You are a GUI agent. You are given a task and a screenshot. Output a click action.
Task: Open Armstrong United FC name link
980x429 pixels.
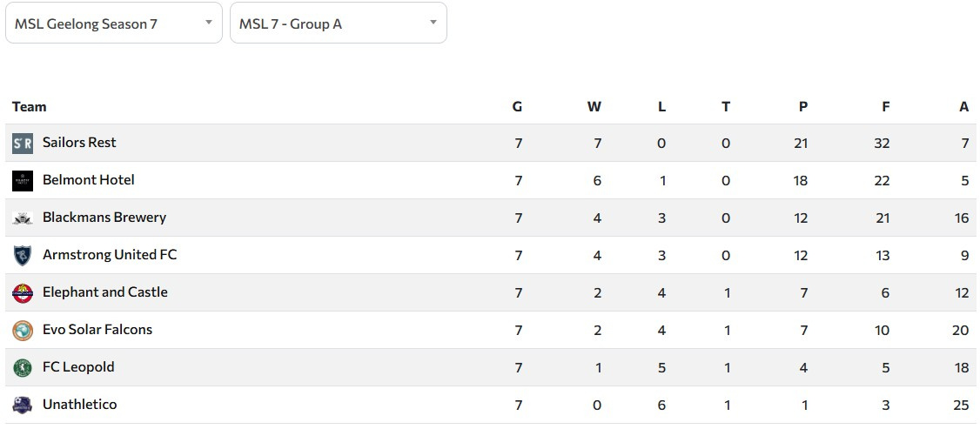110,255
